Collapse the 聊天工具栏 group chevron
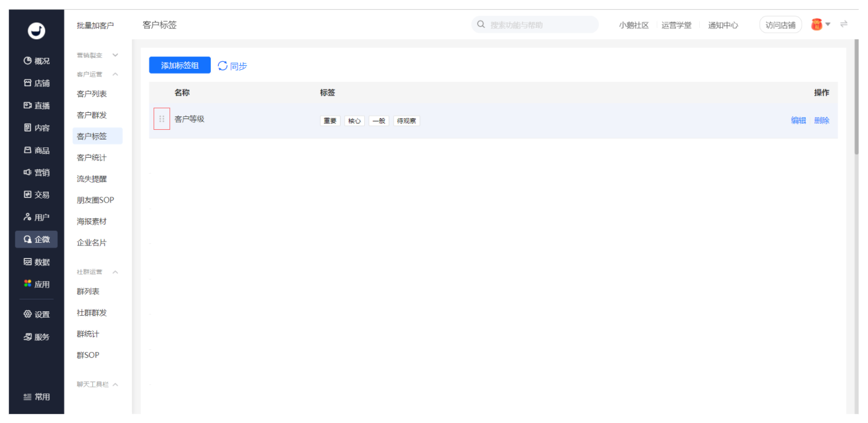Screen dimensions: 868x423 [116, 385]
